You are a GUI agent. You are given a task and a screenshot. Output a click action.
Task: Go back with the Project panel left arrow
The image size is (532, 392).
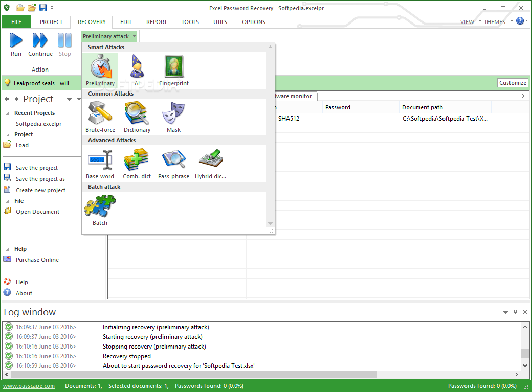pos(7,99)
